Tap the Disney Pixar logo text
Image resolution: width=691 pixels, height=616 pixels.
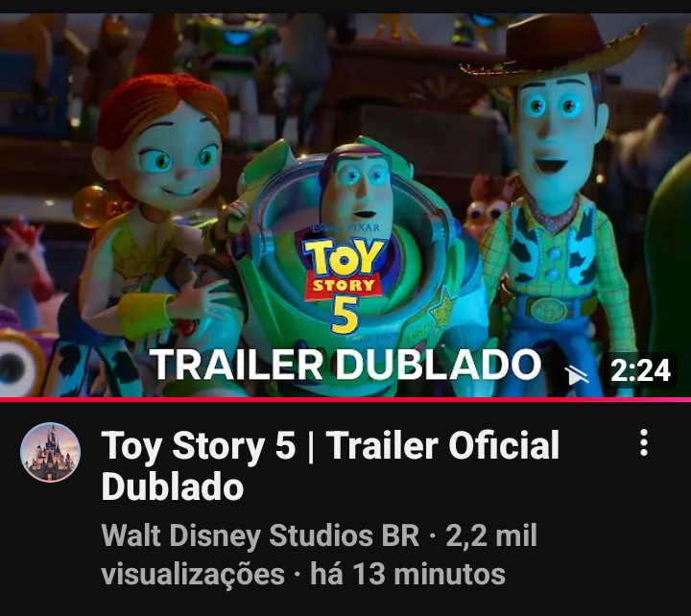click(345, 227)
